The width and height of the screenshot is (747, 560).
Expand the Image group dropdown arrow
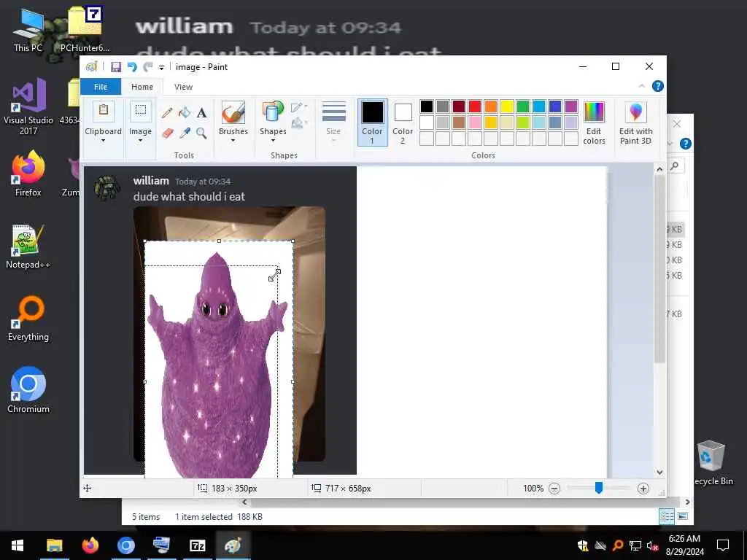click(141, 141)
